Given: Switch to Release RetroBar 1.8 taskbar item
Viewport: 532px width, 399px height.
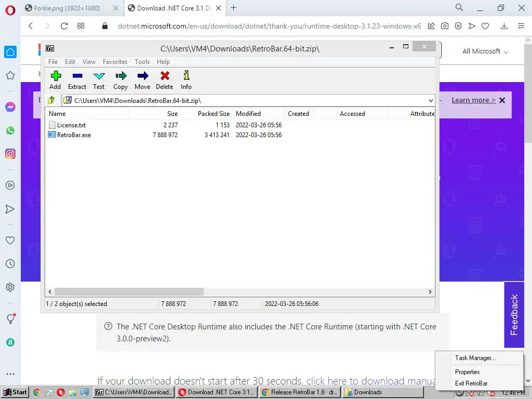Looking at the screenshot, I should pyautogui.click(x=300, y=392).
